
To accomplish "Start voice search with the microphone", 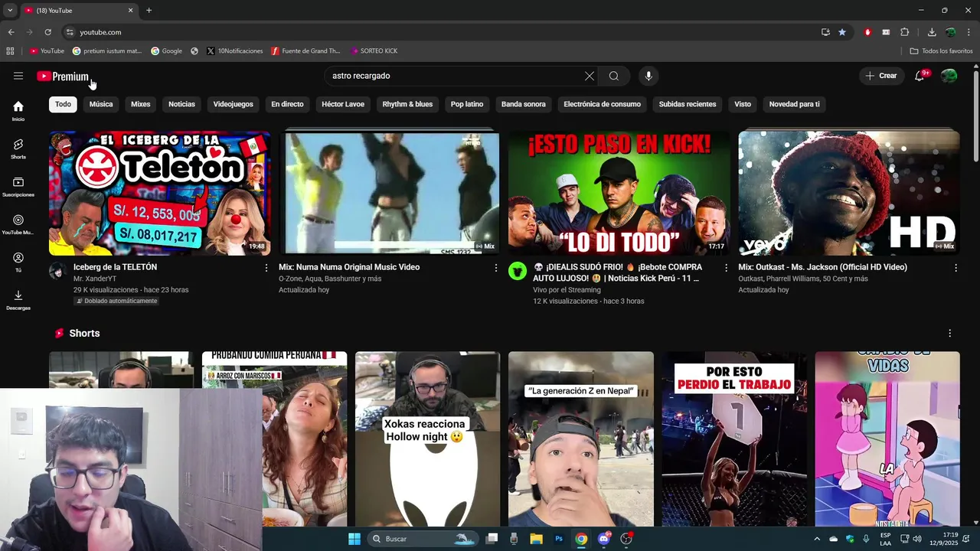I will point(648,76).
